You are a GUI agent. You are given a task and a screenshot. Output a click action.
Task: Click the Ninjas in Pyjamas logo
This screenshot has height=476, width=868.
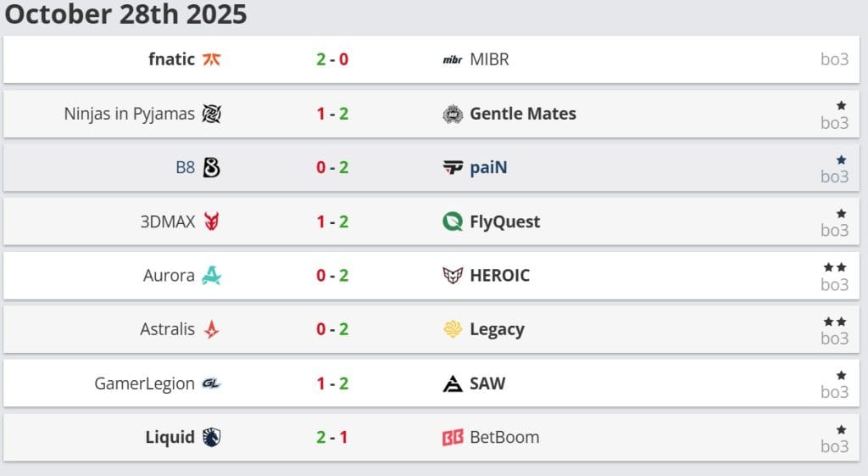(211, 114)
